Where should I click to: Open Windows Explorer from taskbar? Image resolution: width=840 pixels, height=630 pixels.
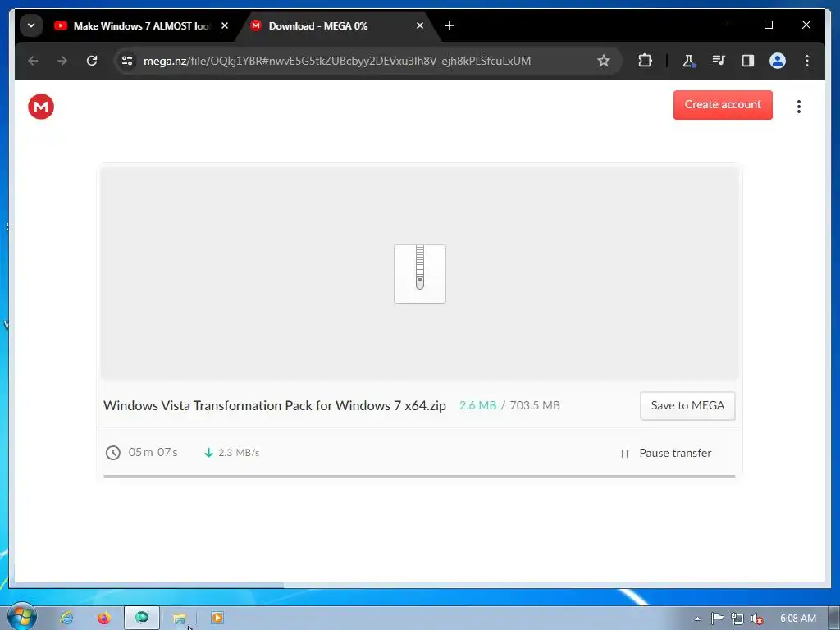pos(180,619)
